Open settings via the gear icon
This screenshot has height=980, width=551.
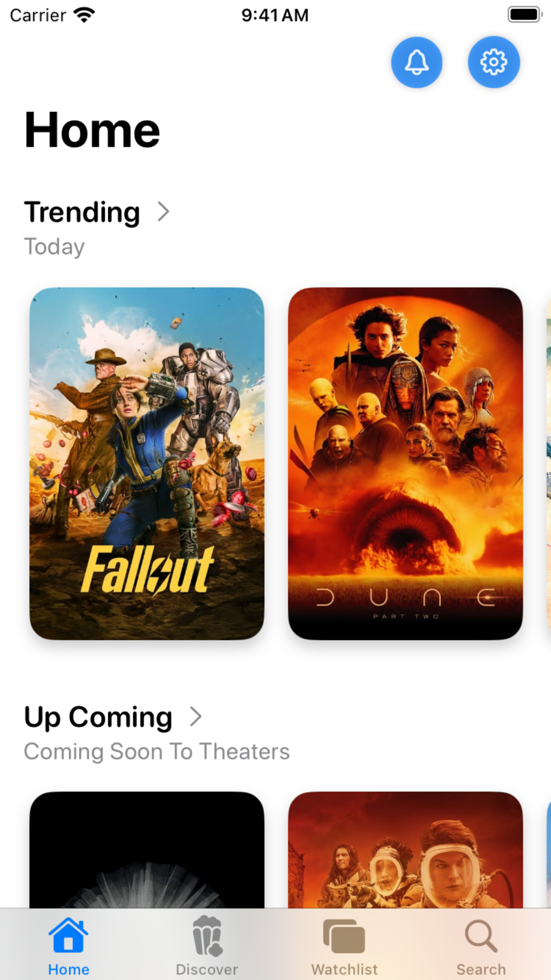tap(493, 62)
